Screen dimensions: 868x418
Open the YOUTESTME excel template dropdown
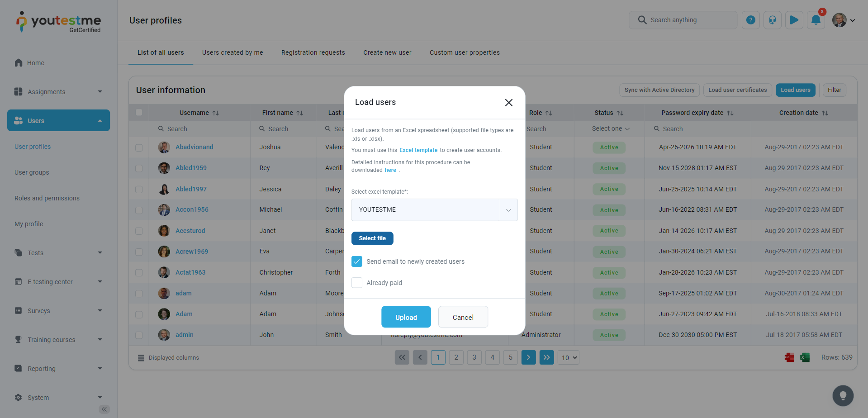tap(434, 210)
